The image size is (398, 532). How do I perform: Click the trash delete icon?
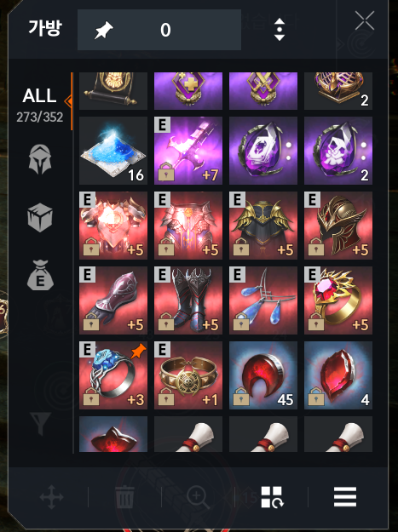tap(125, 497)
